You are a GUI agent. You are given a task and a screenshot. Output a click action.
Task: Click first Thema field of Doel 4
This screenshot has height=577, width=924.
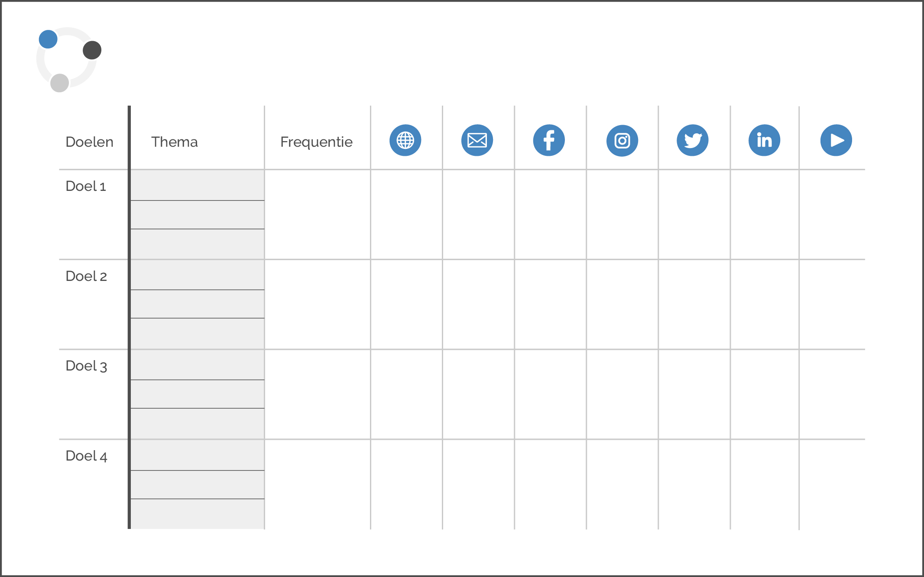(x=198, y=455)
